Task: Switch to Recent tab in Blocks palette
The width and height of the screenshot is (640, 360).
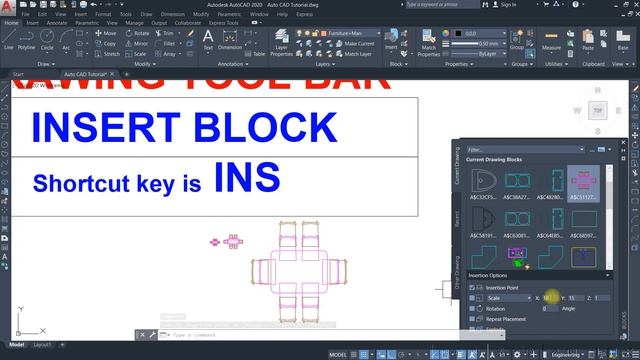Action: (457, 219)
